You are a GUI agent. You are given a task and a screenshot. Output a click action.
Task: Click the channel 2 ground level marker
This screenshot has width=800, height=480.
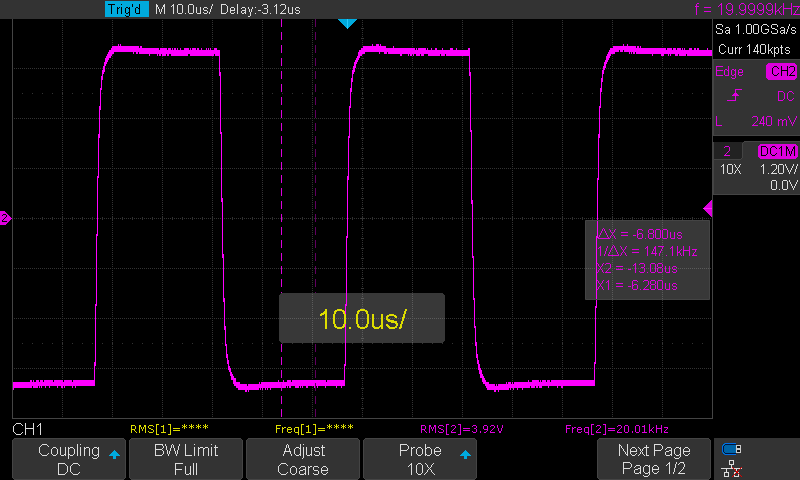click(5, 218)
